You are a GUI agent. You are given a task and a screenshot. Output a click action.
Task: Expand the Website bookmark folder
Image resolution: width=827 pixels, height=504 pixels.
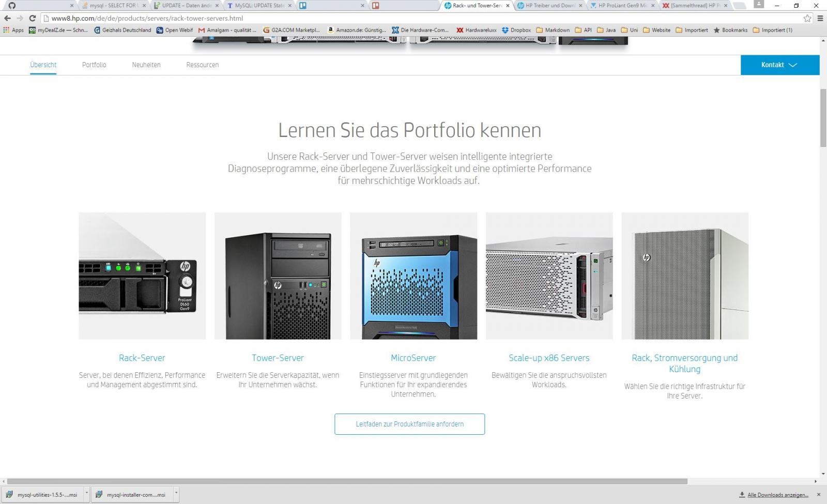pyautogui.click(x=656, y=30)
